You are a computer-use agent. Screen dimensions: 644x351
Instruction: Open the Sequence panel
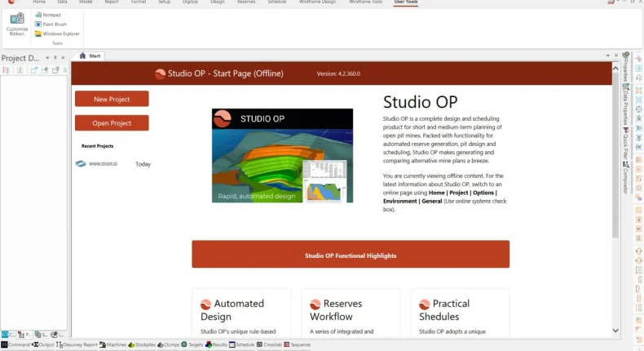click(297, 344)
